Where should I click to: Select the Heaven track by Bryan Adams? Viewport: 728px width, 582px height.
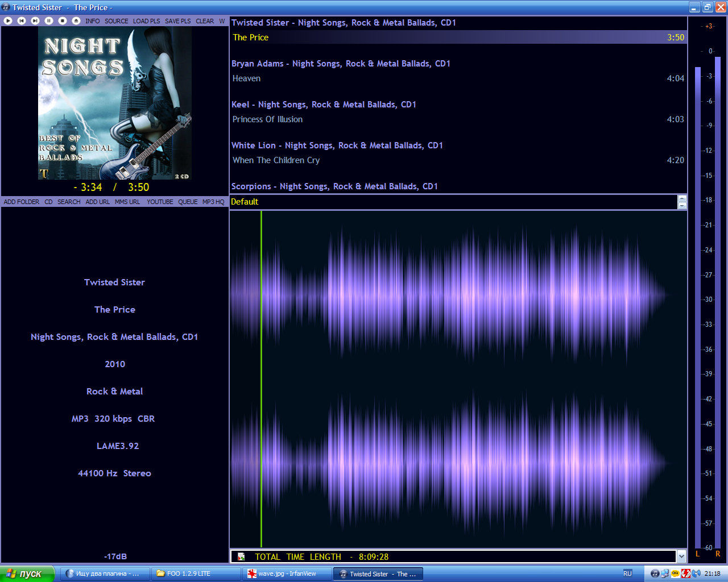(246, 78)
